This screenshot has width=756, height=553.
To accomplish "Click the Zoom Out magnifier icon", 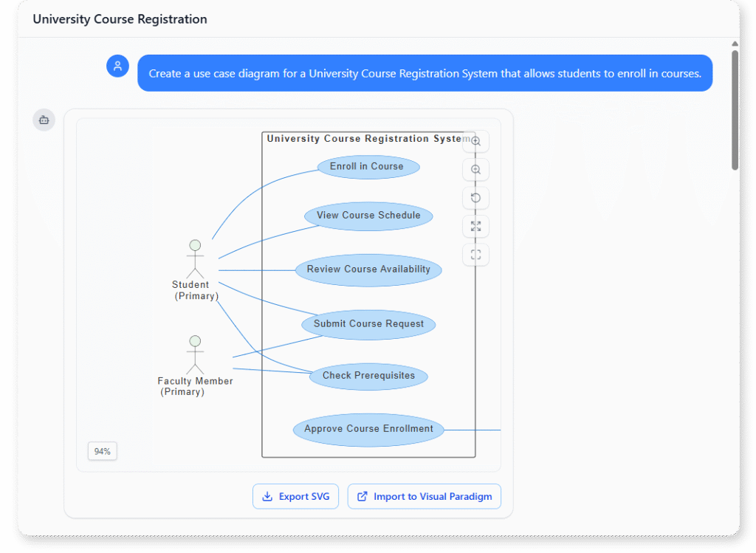I will (475, 169).
